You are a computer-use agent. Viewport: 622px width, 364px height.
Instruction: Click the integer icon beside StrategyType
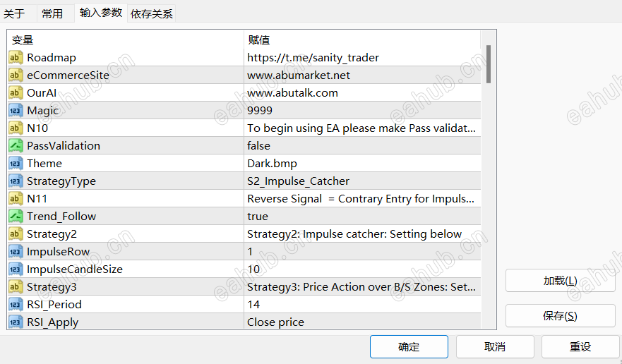click(x=16, y=181)
